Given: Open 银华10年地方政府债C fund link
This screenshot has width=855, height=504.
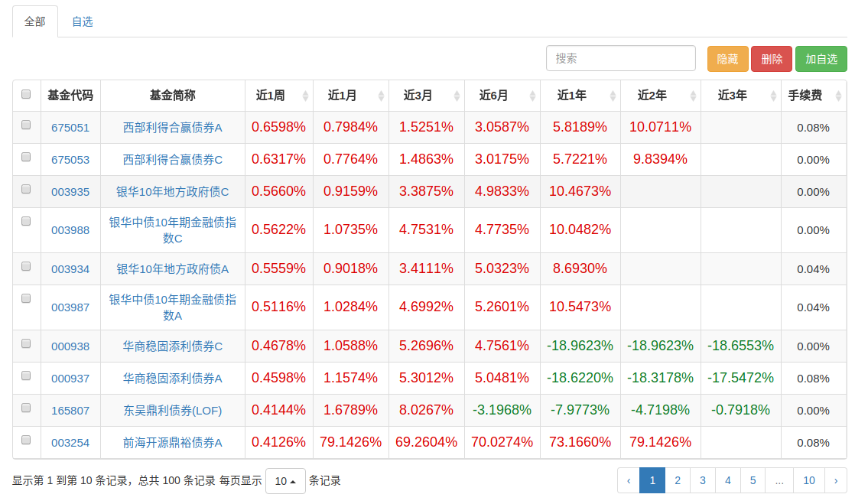Looking at the screenshot, I should 172,192.
